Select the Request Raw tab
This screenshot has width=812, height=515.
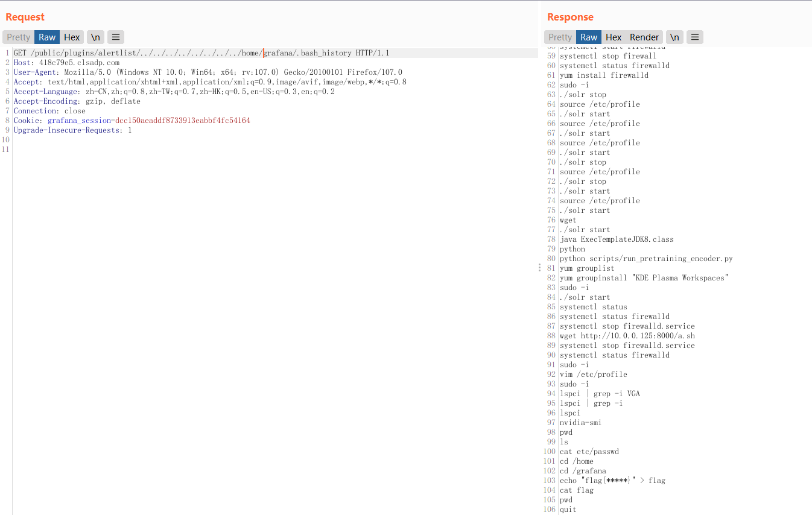pyautogui.click(x=47, y=37)
